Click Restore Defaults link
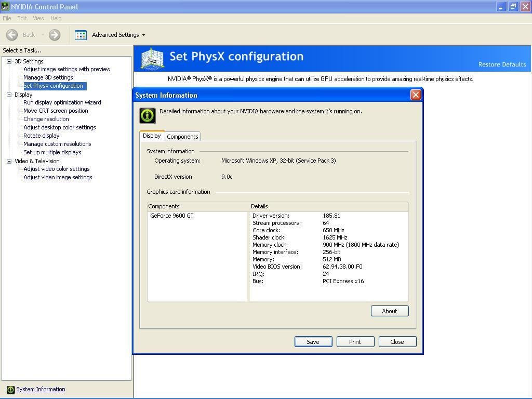 [502, 64]
